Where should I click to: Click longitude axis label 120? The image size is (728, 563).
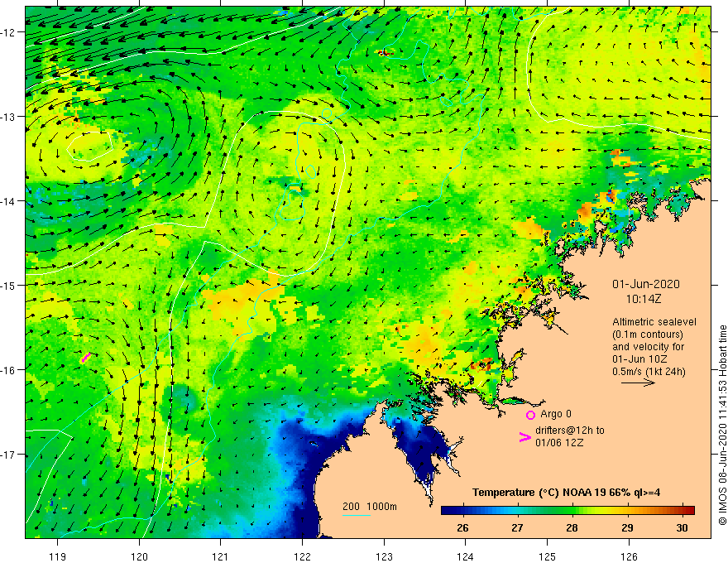[139, 556]
